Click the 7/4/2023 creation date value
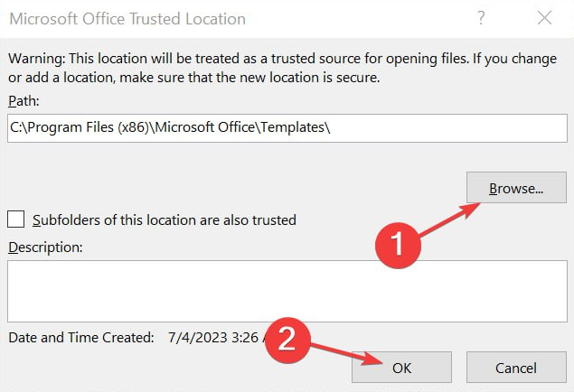Viewport: 574px width, 392px height. tap(218, 338)
